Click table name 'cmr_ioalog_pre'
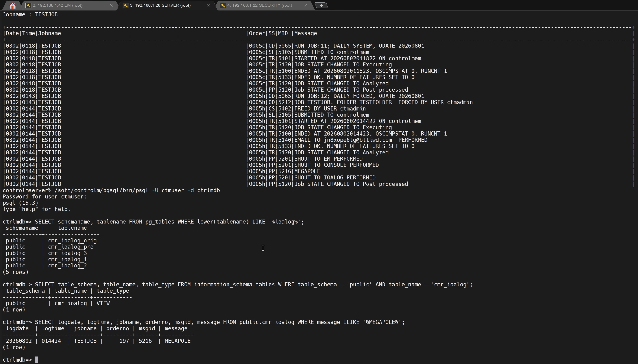The height and width of the screenshot is (364, 638). [71, 247]
